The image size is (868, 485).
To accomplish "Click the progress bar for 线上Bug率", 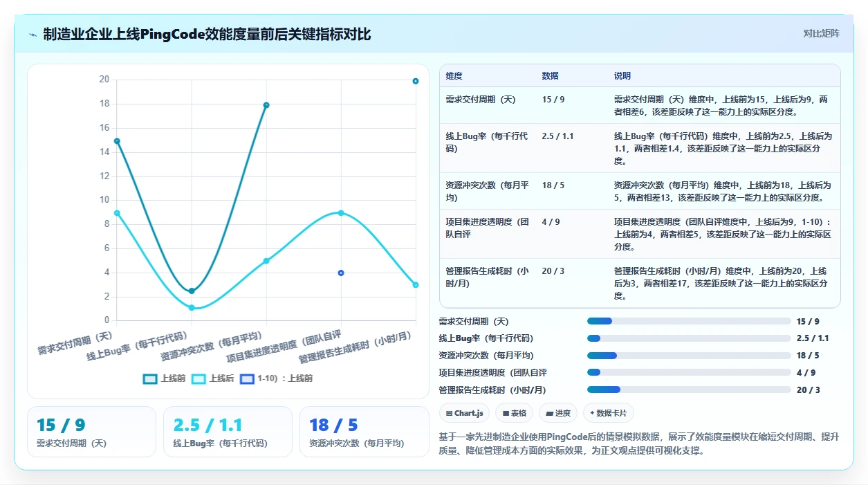I will coord(689,338).
